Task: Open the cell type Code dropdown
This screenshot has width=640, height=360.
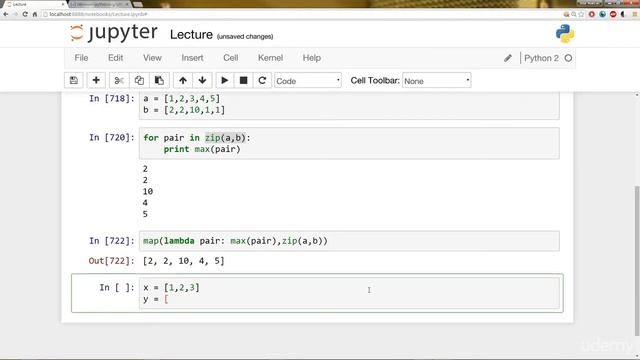Action: pos(308,81)
